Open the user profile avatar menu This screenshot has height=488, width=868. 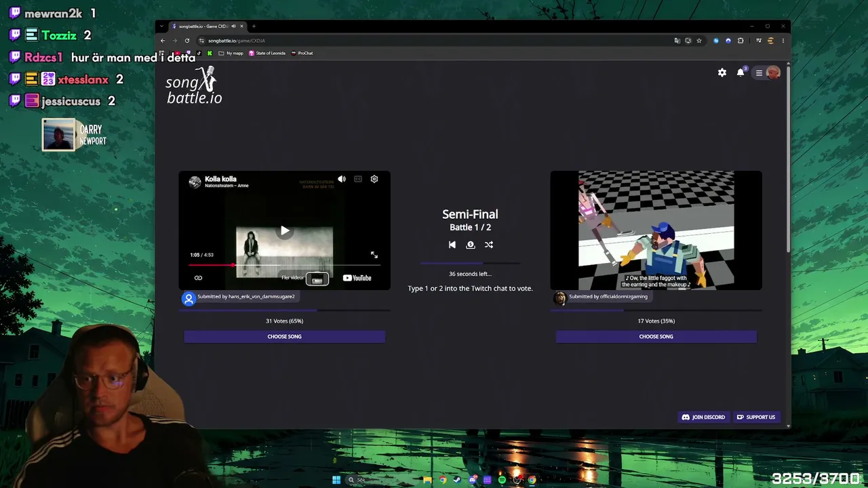[773, 73]
